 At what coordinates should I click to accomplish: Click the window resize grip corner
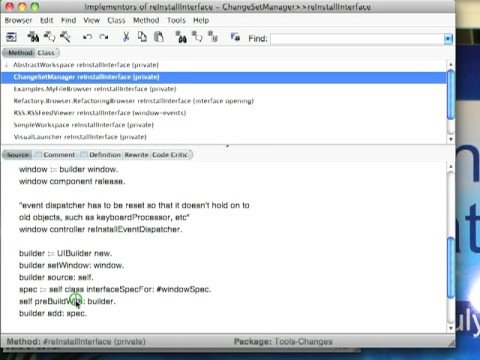tap(451, 343)
